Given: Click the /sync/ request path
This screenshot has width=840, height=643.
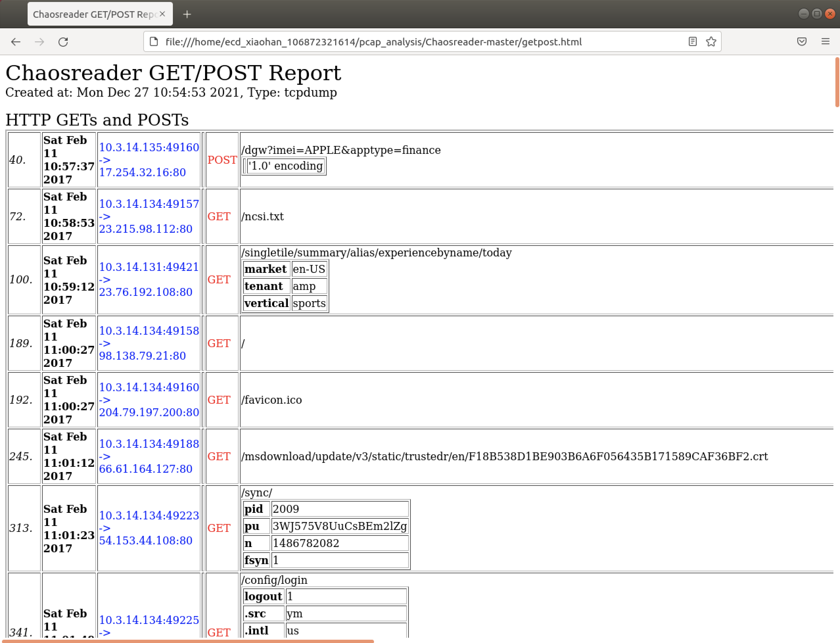Looking at the screenshot, I should 256,492.
